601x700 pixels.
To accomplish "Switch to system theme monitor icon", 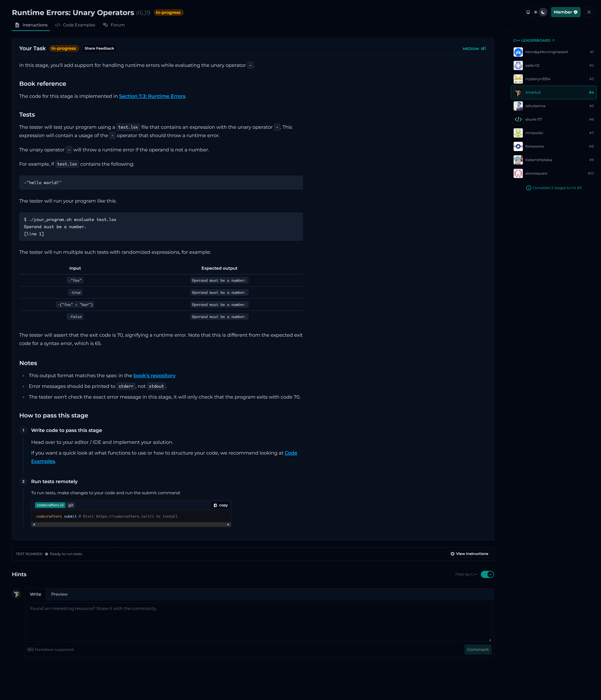I will [x=528, y=12].
